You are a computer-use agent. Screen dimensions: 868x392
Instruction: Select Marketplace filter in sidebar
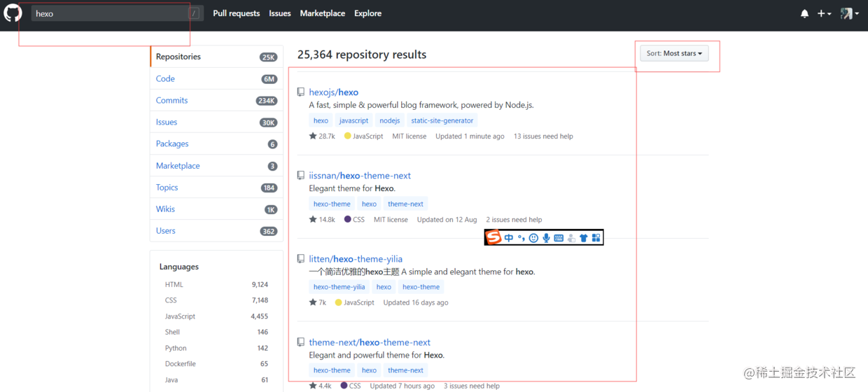(216, 166)
